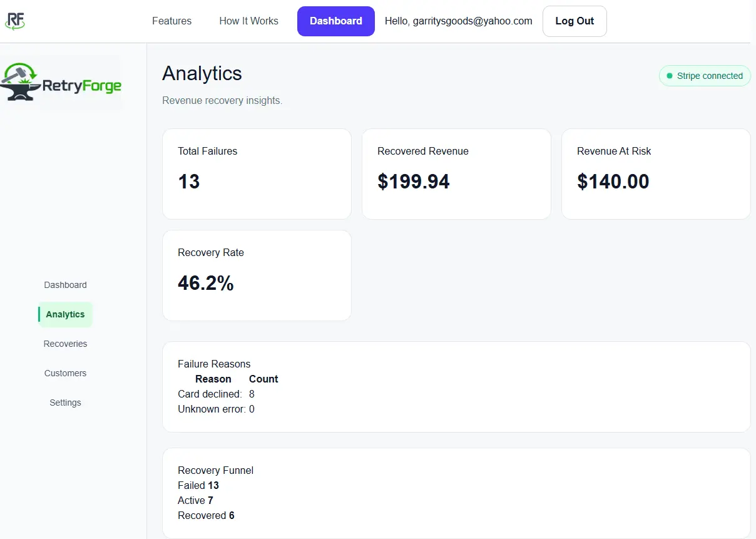Click the $140.00 at-risk value
The width and height of the screenshot is (756, 539).
point(613,182)
